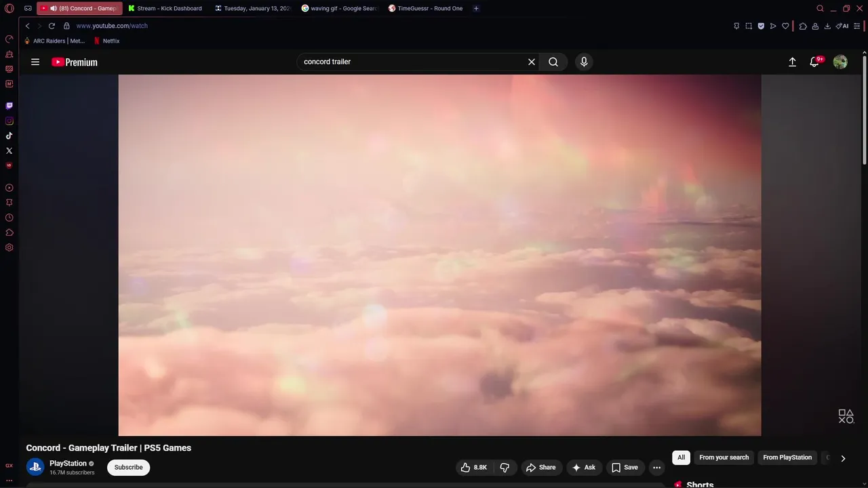This screenshot has height=488, width=868.
Task: Open the AI assistant toolbar button
Action: coord(842,26)
